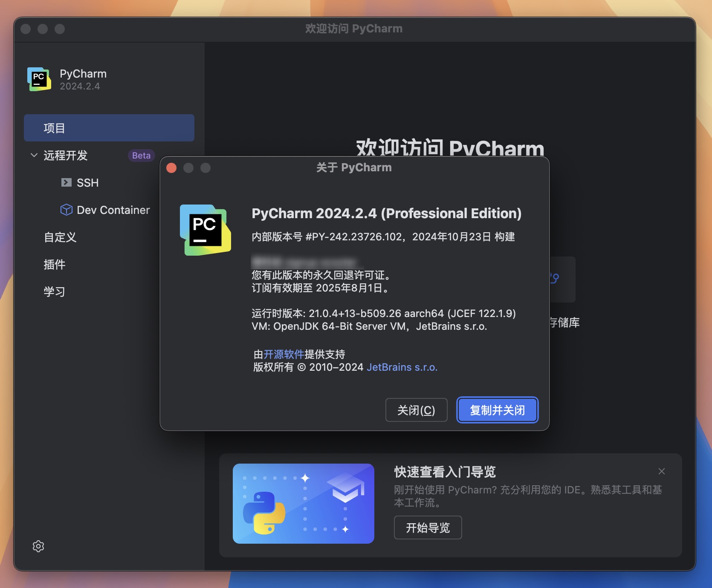Open the 开源软件 link

284,355
